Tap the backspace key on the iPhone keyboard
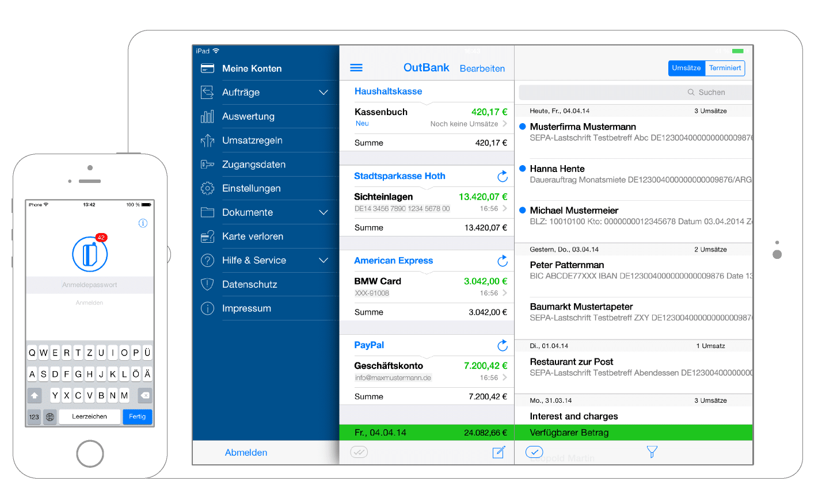The image size is (822, 504). (x=145, y=396)
